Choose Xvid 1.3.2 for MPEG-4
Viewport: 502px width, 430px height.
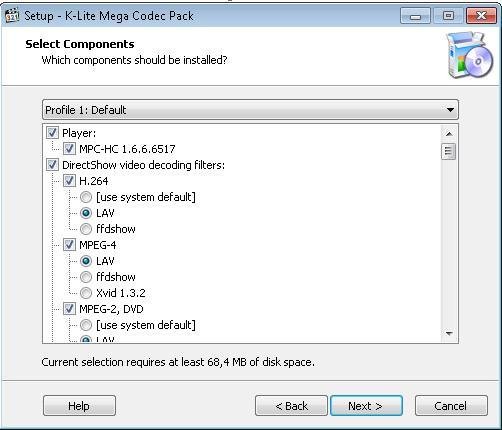[86, 293]
